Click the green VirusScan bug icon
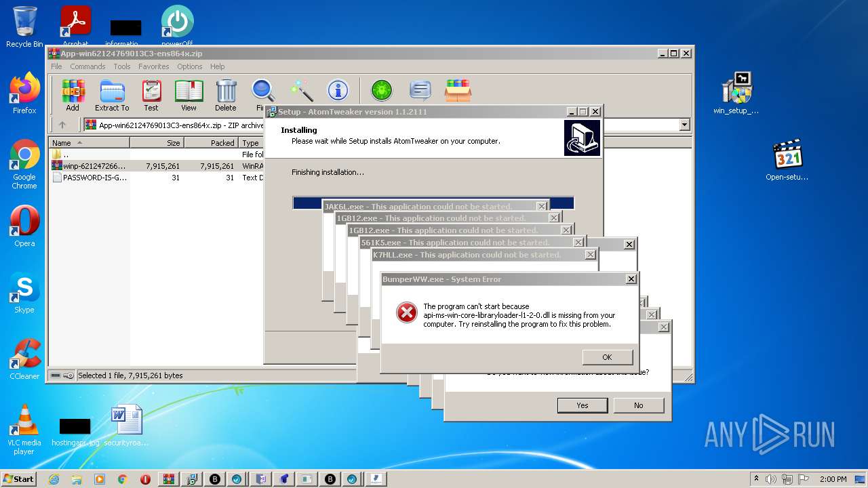868x488 pixels. coord(382,90)
